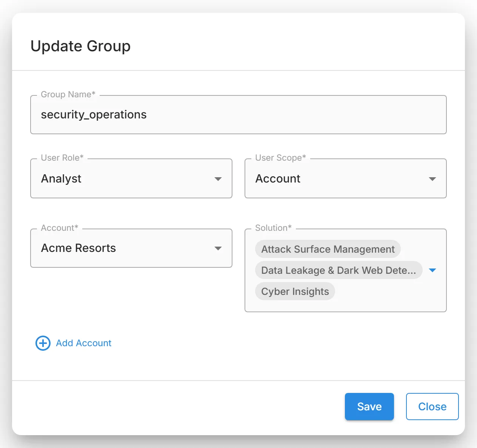Screen dimensions: 477x448
Task: Click the Solution* field label
Action: 273,228
